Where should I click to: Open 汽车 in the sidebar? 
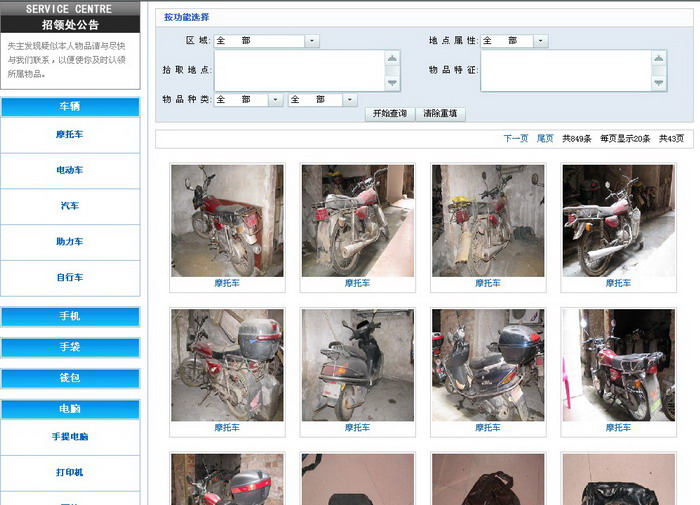(70, 206)
